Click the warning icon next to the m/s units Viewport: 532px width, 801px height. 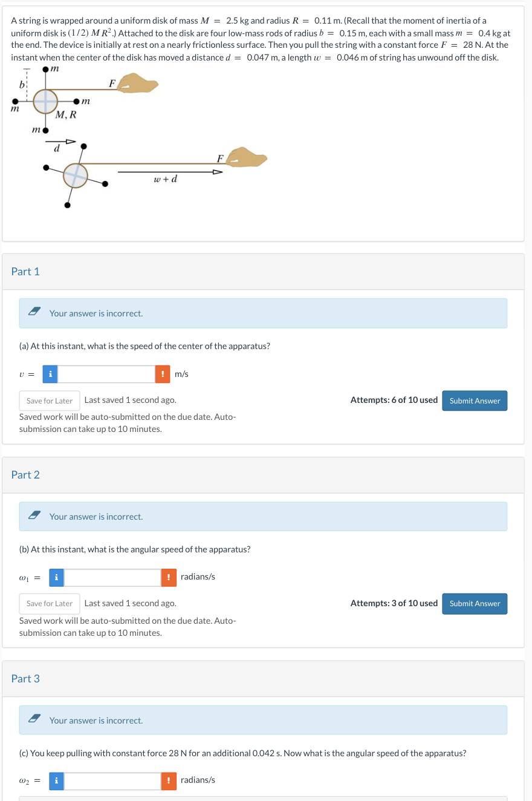click(x=162, y=373)
